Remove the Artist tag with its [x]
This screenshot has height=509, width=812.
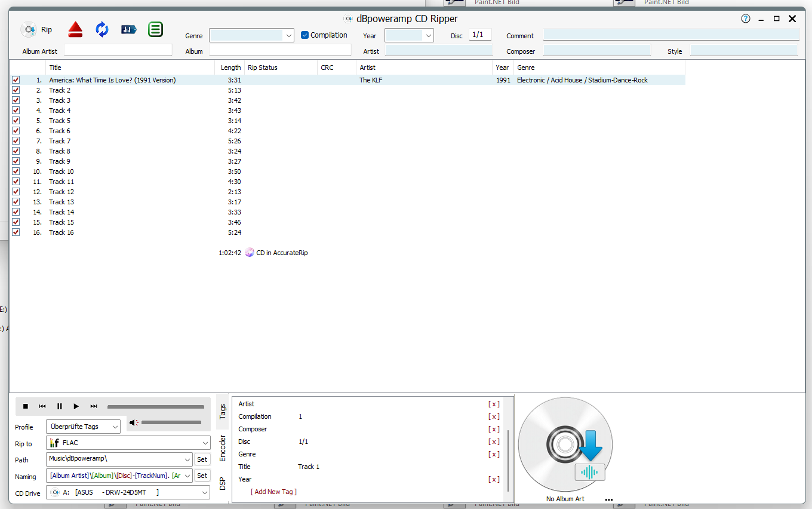[x=494, y=404]
